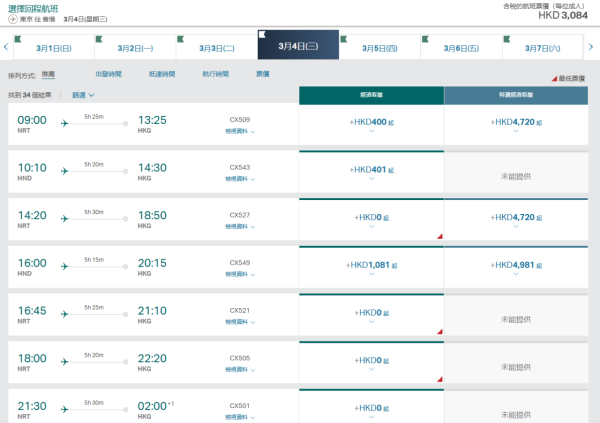Click the airplane icon on the 09:00 flight
The image size is (600, 423).
pyautogui.click(x=65, y=124)
